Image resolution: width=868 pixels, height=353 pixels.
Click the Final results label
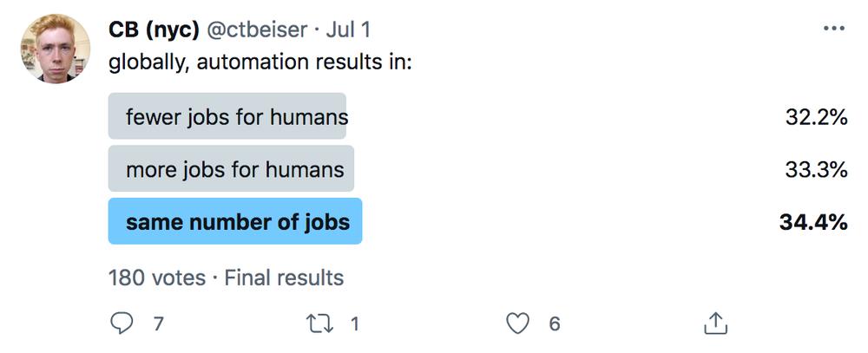click(284, 278)
